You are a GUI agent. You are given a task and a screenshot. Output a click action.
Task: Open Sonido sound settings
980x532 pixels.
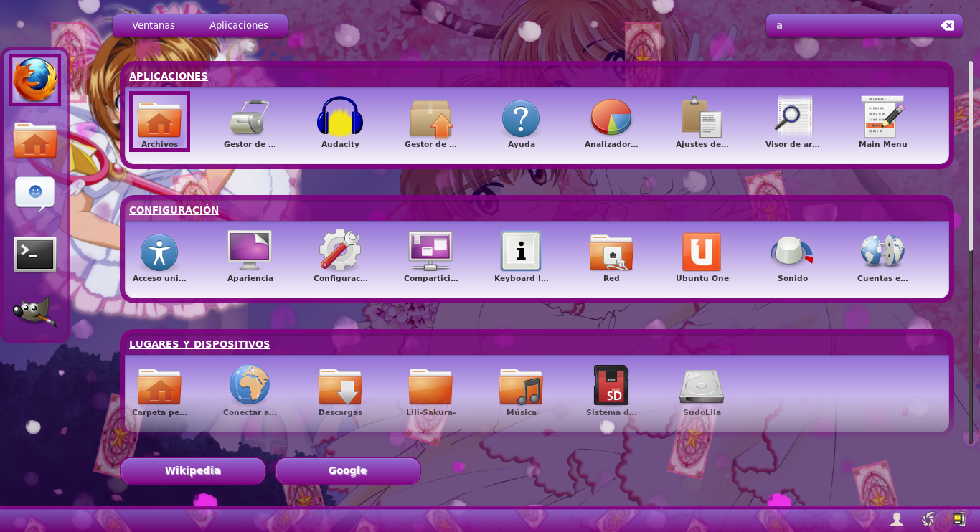[x=792, y=256]
